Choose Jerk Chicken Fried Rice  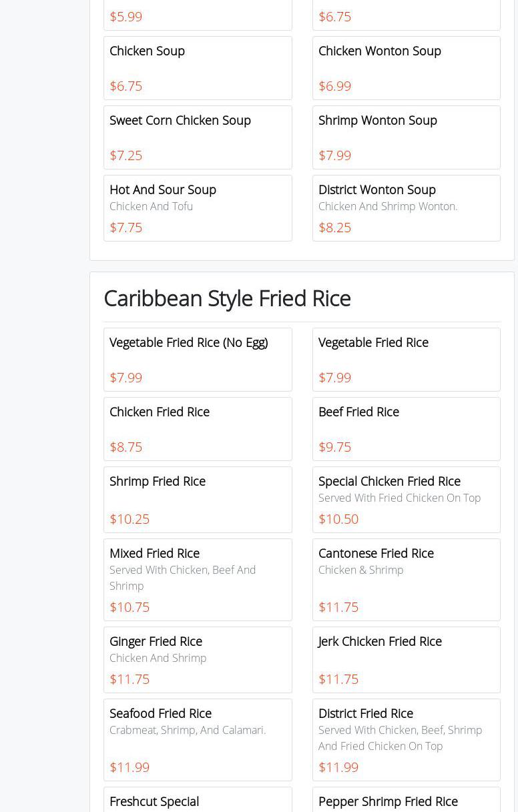pos(406,660)
